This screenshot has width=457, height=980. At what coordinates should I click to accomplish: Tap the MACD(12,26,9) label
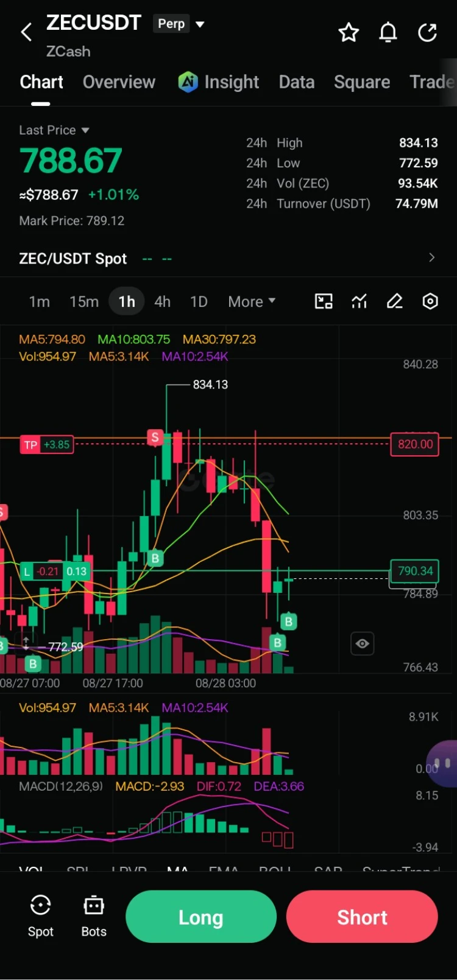click(61, 786)
